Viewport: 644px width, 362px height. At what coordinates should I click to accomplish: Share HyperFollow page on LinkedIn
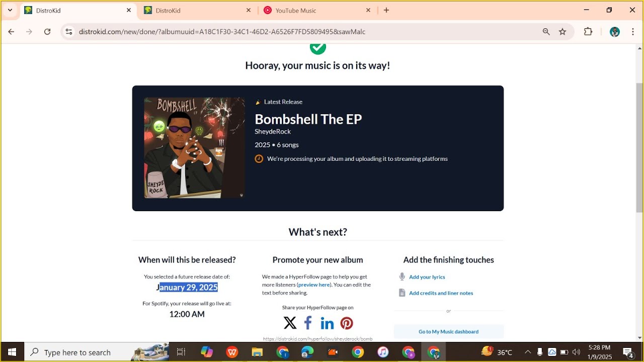tap(327, 323)
